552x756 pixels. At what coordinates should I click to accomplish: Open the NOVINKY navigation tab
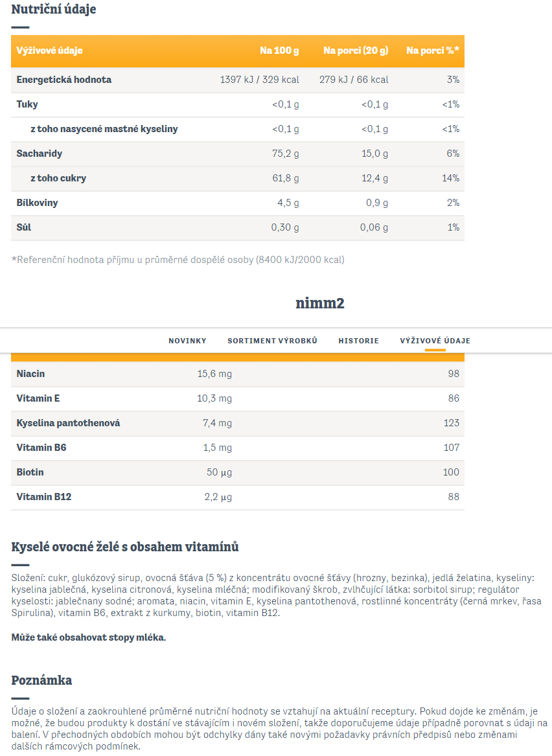(187, 341)
